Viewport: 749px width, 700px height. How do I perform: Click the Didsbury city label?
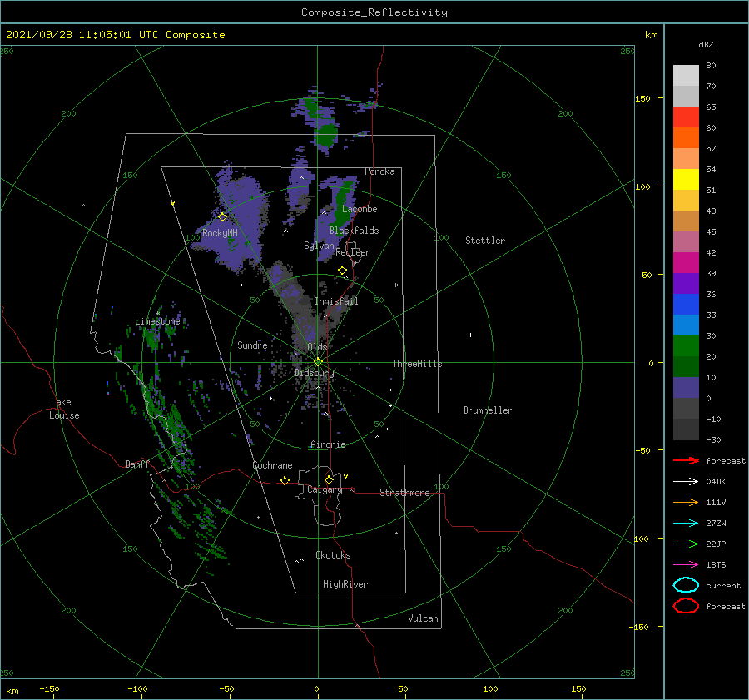point(314,373)
